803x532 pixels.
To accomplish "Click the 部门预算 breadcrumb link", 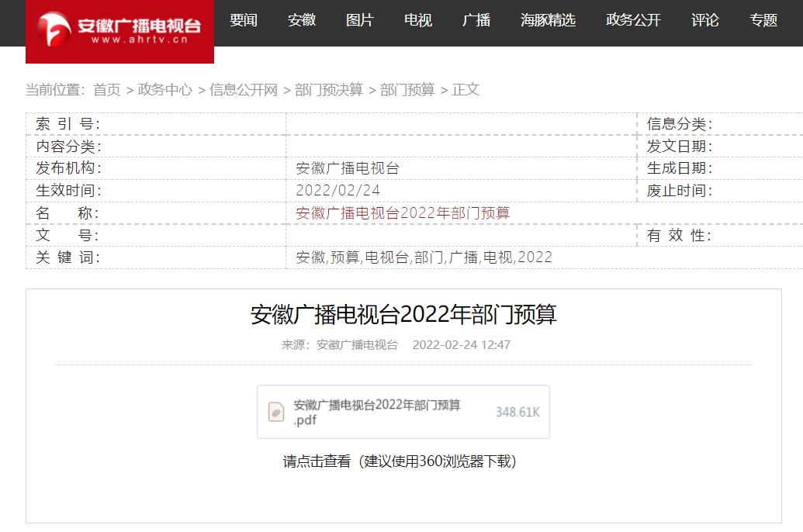I will [407, 90].
